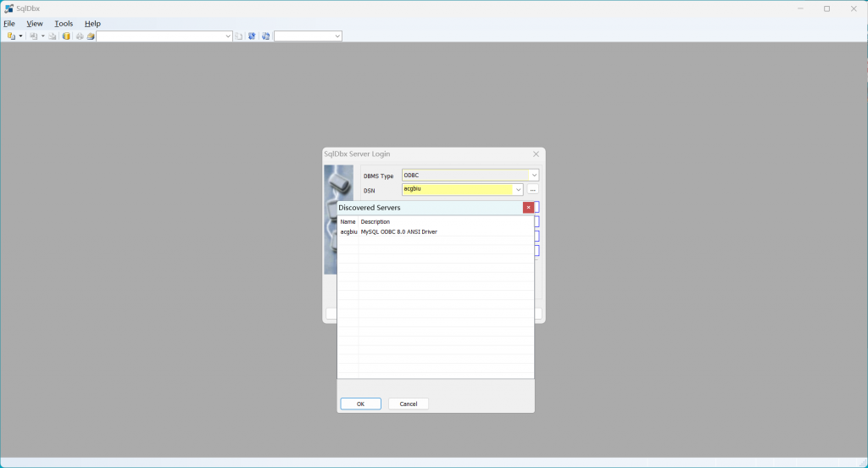Click the new connection toolbar icon
Screen dimensions: 868x468
coord(11,36)
